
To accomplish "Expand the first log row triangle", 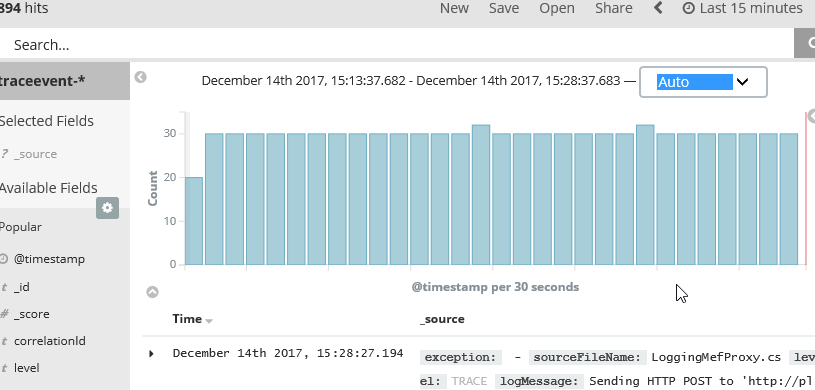I will [151, 354].
